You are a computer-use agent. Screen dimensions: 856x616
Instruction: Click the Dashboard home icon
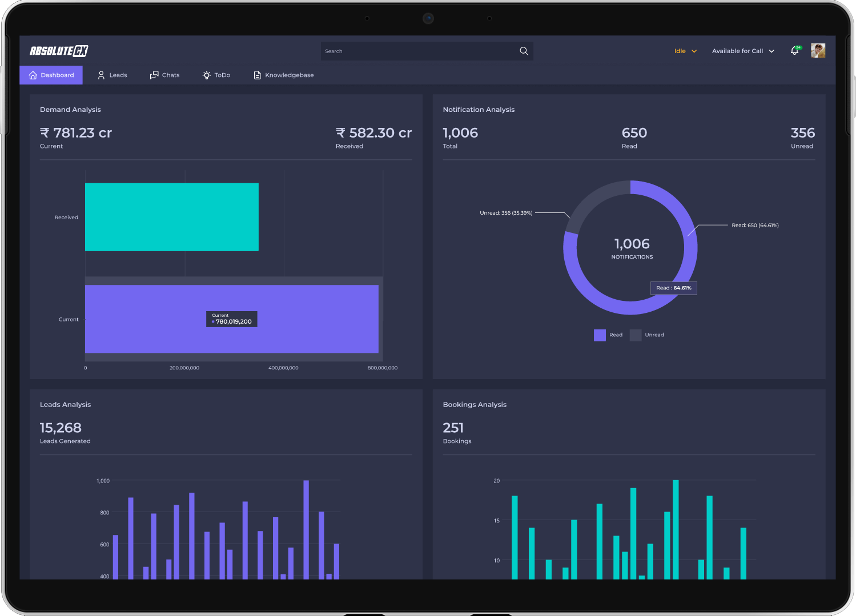pyautogui.click(x=33, y=75)
